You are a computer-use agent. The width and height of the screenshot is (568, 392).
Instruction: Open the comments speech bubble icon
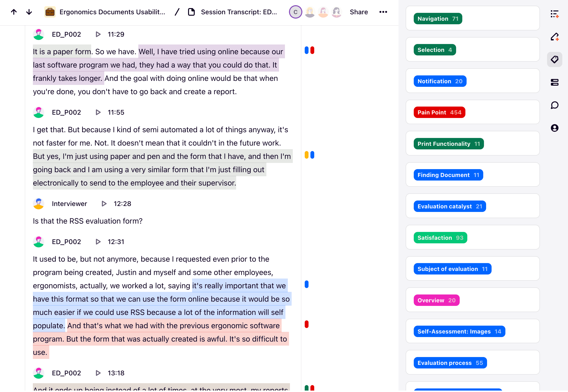[554, 105]
